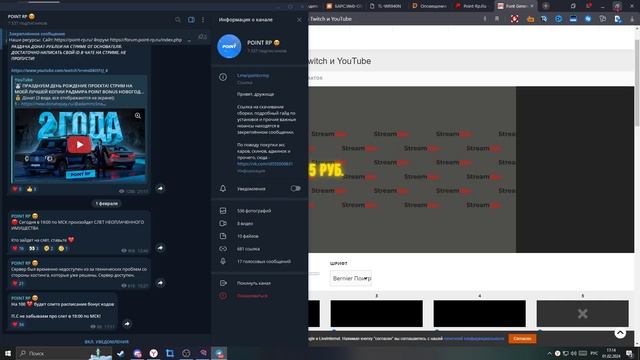Click the orange 'Согласен' cookie button
This screenshot has height=360, width=640.
[522, 338]
